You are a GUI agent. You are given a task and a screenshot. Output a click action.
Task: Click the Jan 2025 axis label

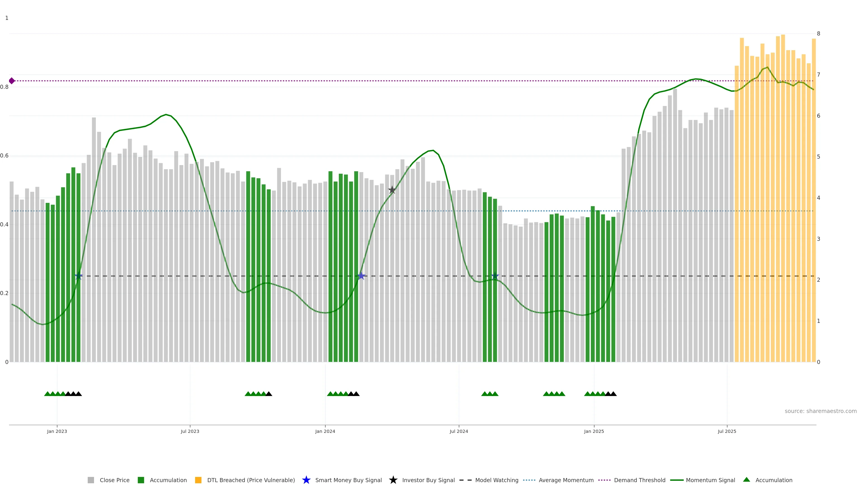pos(594,431)
